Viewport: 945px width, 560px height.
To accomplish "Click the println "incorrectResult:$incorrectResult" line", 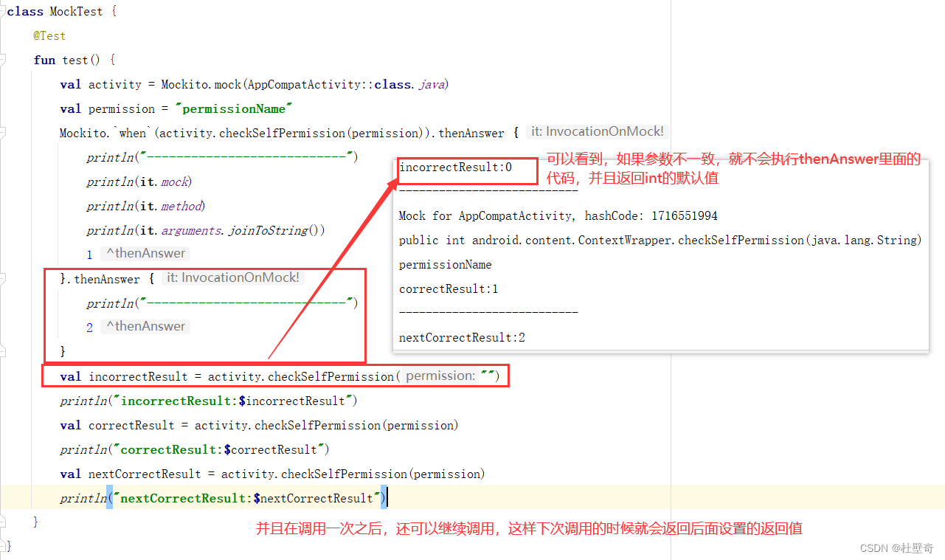I will pyautogui.click(x=209, y=401).
